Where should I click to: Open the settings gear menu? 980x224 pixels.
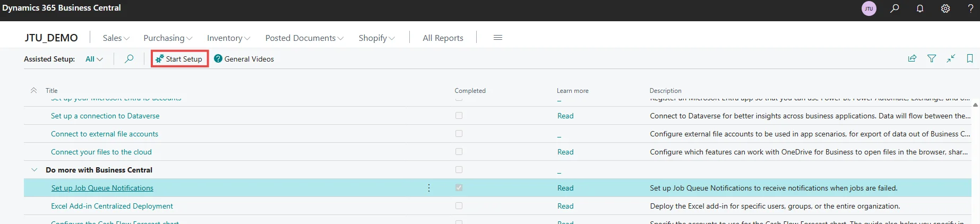945,8
